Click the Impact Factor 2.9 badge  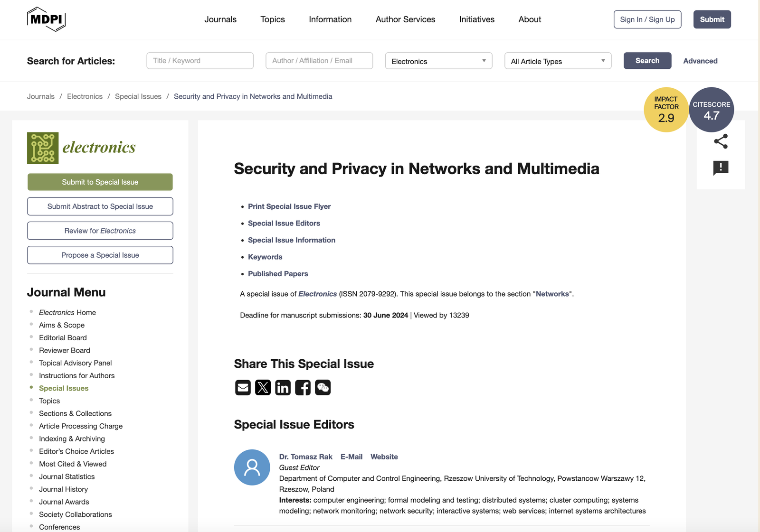(665, 110)
